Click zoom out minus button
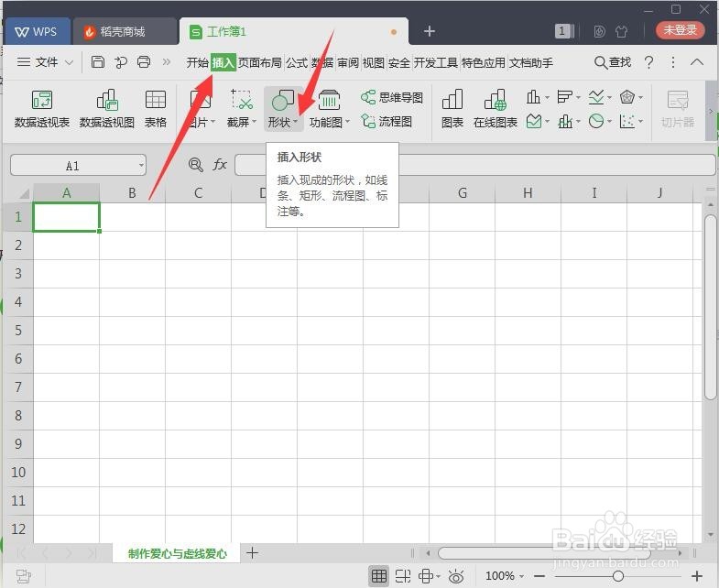Screen dimensions: 719x588 pos(539,576)
